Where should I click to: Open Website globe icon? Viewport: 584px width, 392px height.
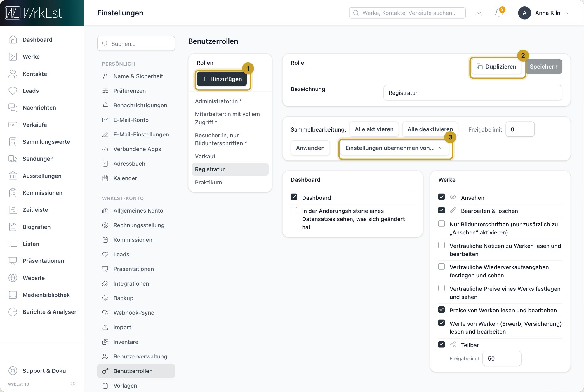[x=13, y=278]
